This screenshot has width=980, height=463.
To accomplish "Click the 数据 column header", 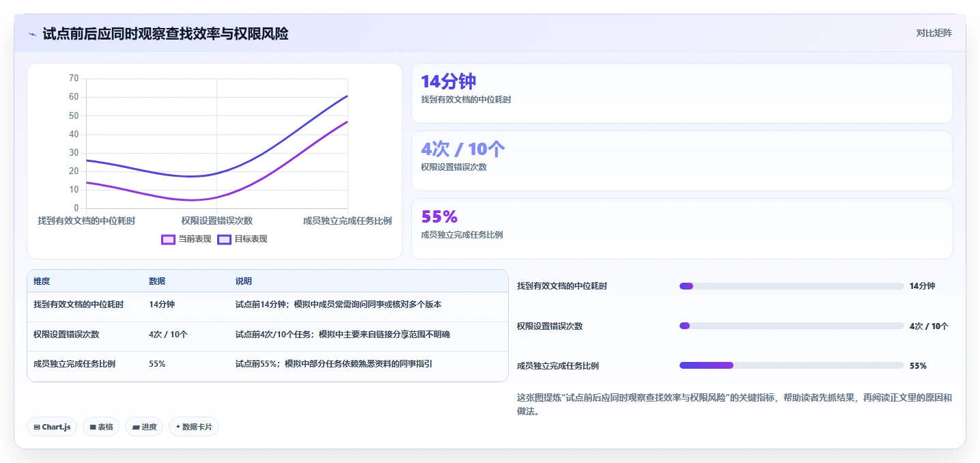I will 157,281.
